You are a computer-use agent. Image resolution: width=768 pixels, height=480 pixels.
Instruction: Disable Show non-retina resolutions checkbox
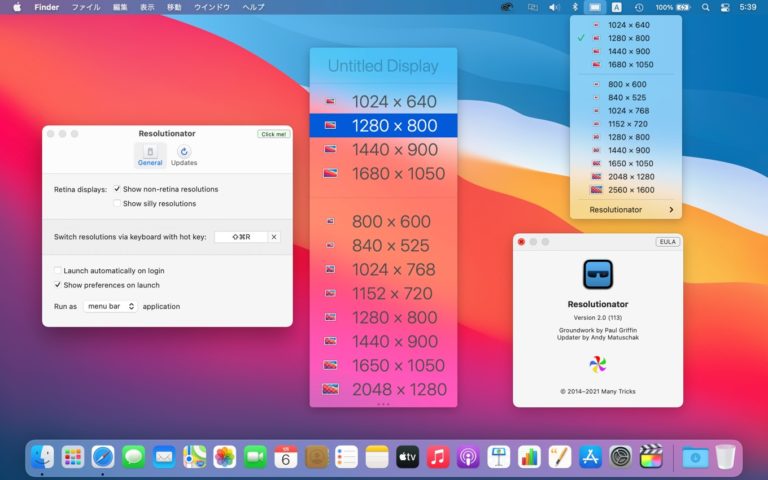[x=118, y=189]
